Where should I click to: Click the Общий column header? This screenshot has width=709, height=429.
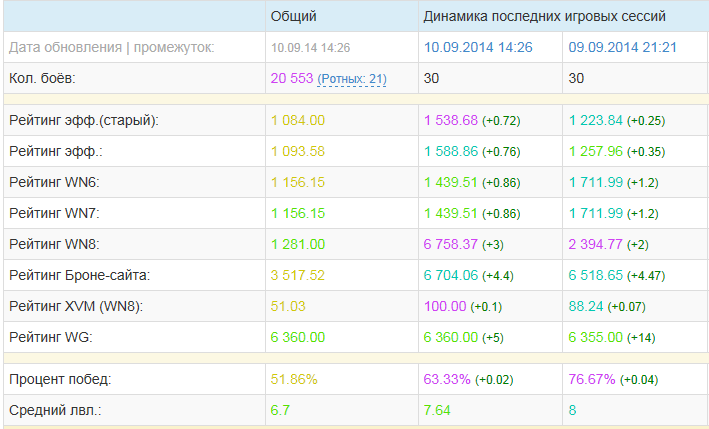point(293,16)
